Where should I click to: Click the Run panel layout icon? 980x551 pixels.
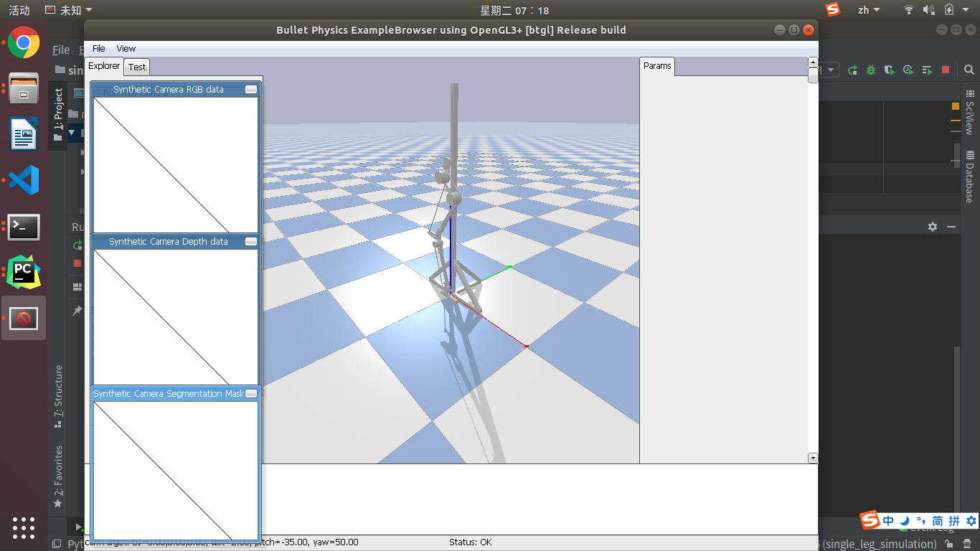pyautogui.click(x=77, y=287)
